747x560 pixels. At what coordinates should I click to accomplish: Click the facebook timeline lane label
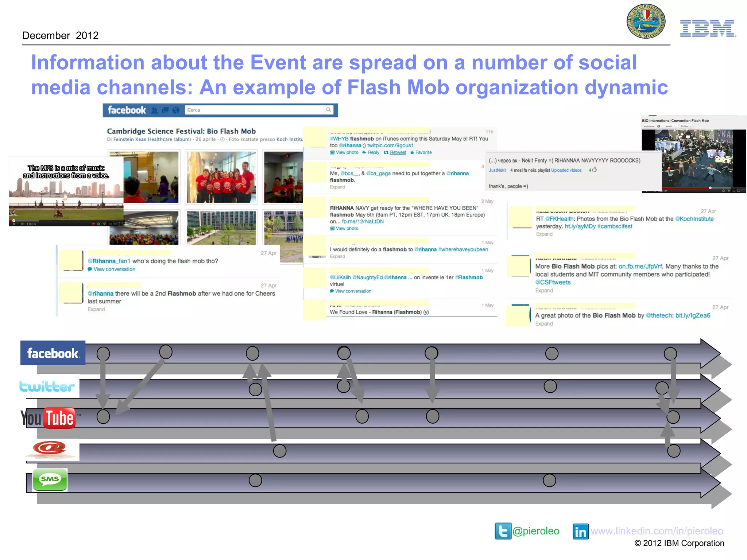click(53, 353)
